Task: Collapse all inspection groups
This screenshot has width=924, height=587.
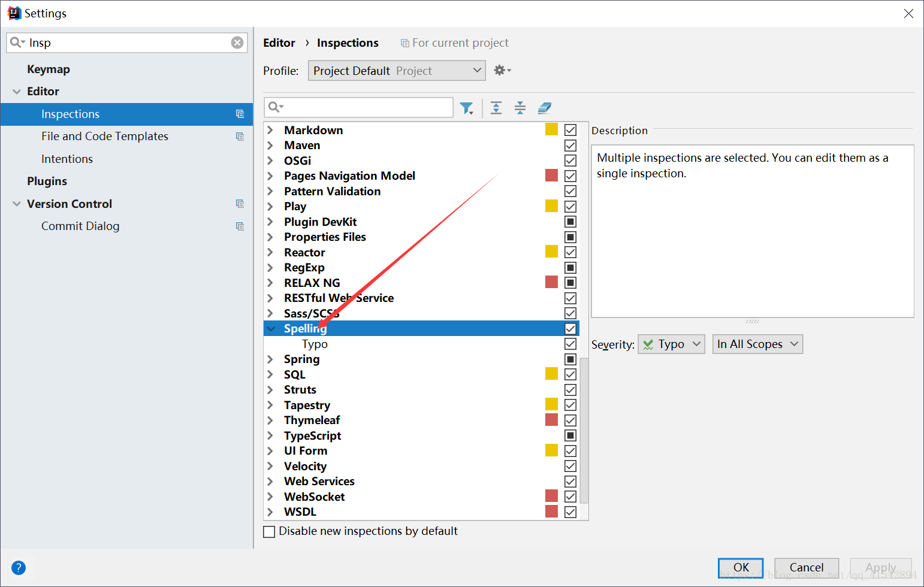Action: pyautogui.click(x=520, y=108)
